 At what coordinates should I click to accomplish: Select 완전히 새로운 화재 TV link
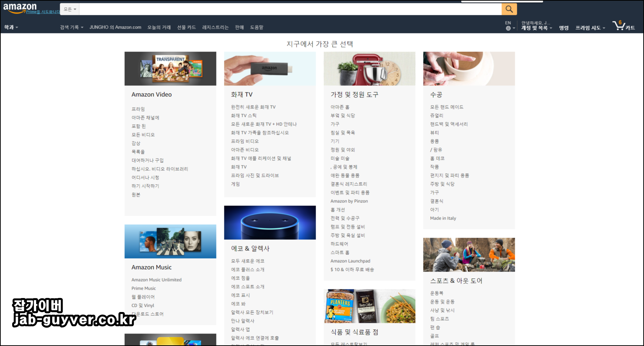coord(253,107)
